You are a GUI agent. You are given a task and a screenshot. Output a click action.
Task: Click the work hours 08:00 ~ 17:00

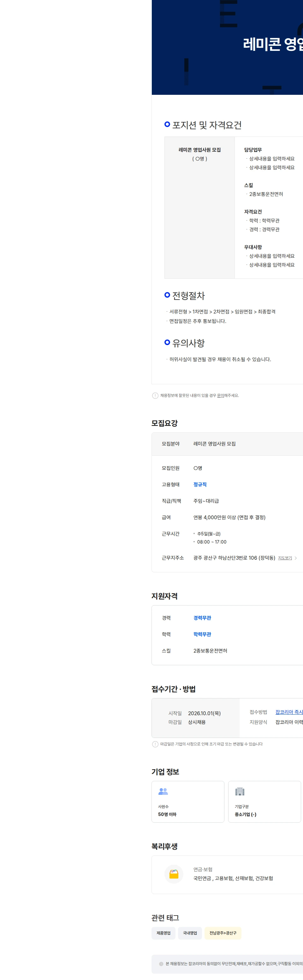coord(212,542)
